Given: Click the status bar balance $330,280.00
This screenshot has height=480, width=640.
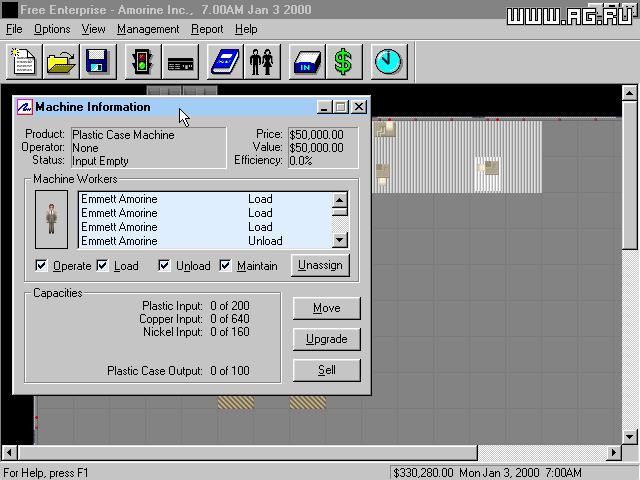Looking at the screenshot, I should click(x=423, y=473).
